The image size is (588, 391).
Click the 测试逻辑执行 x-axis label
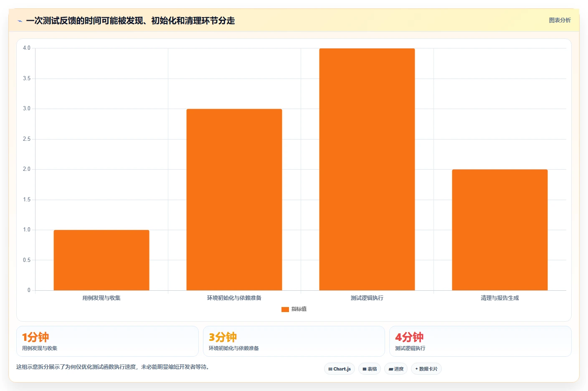click(367, 298)
